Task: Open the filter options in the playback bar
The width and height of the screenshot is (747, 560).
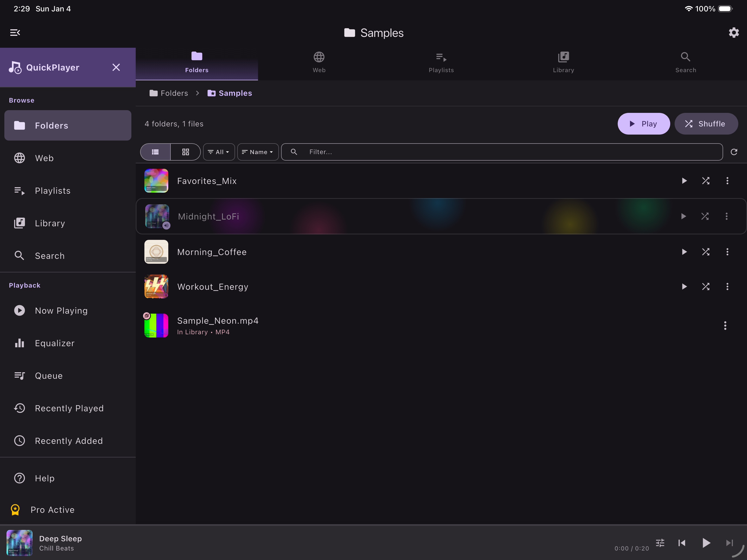Action: [x=660, y=543]
